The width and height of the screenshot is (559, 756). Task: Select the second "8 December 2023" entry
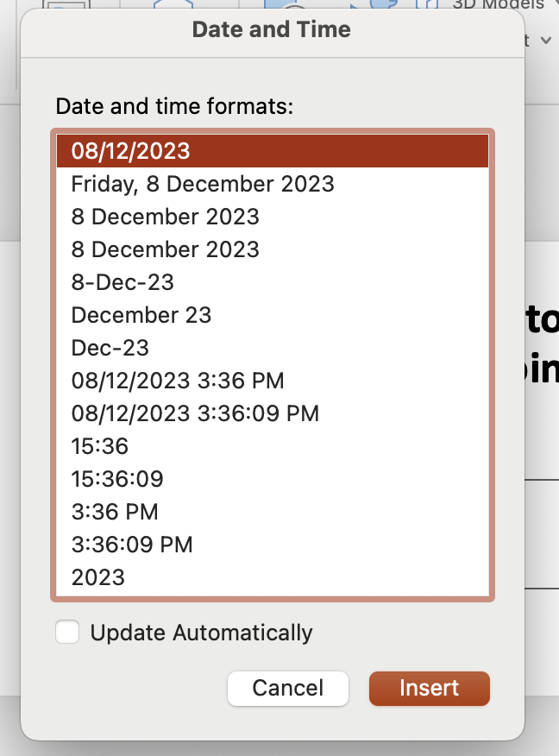165,249
